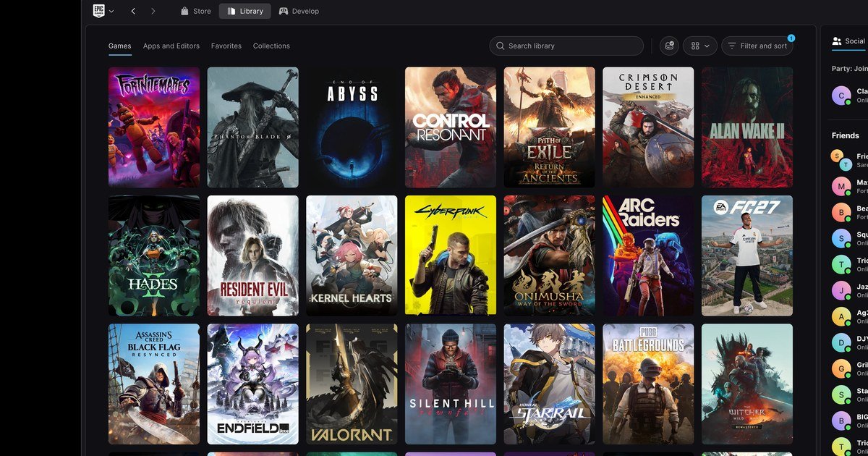Image resolution: width=868 pixels, height=456 pixels.
Task: Open End of Abyss cover
Action: pyautogui.click(x=352, y=127)
